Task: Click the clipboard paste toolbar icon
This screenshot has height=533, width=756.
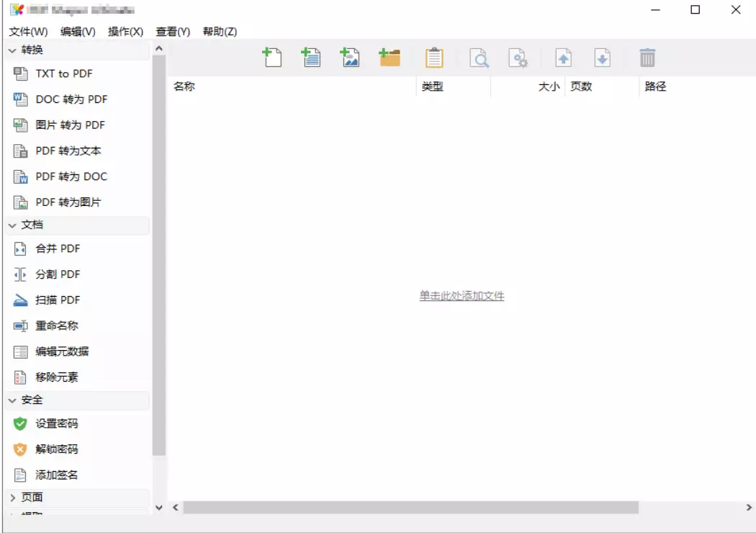Action: click(434, 58)
